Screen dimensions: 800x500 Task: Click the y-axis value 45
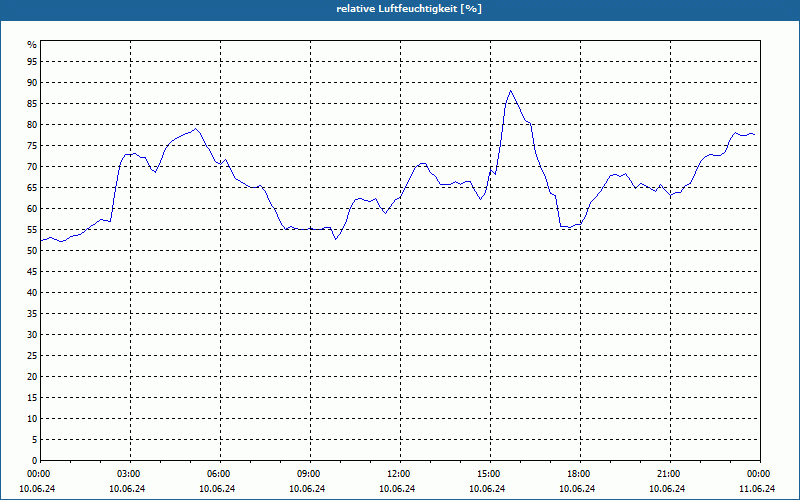[32, 271]
